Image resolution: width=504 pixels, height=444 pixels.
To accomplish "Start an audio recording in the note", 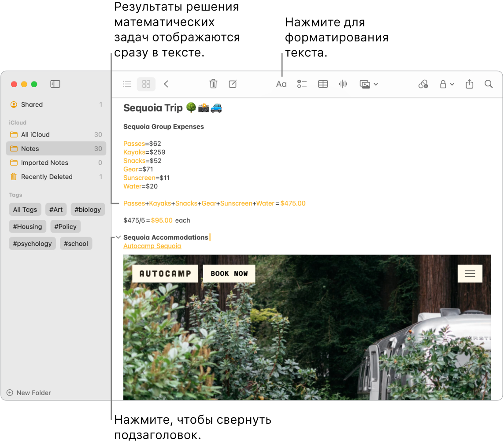I will point(343,84).
